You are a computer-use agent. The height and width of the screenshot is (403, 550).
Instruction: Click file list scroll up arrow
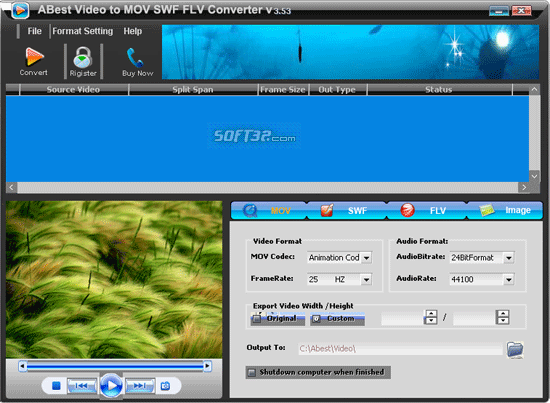coord(534,89)
